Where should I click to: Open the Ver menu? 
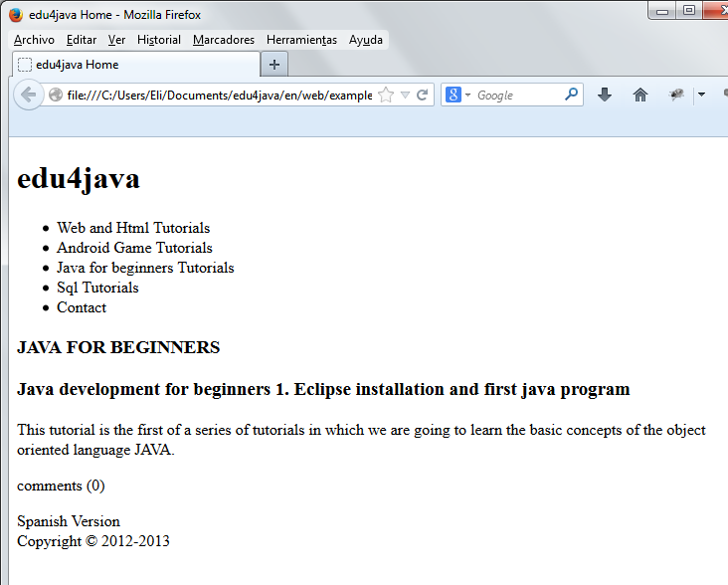[x=116, y=40]
